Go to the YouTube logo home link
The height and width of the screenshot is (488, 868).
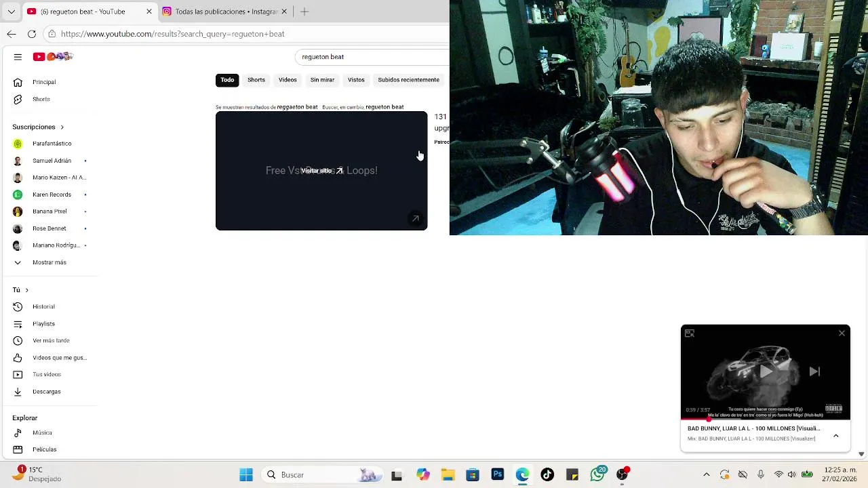(x=53, y=57)
